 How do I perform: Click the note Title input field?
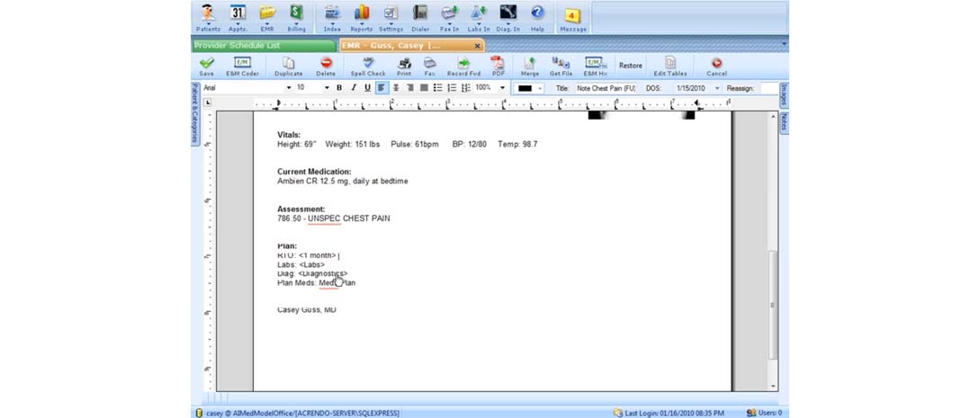(x=606, y=88)
